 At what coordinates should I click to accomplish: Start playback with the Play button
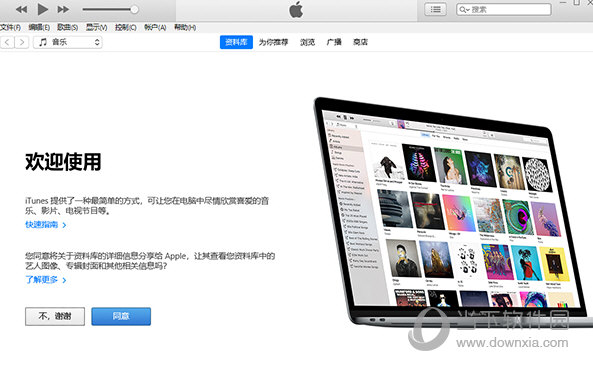[x=42, y=9]
